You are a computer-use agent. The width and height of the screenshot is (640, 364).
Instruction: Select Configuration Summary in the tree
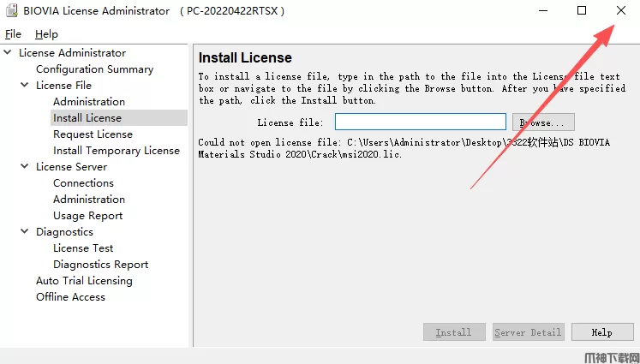(x=94, y=69)
